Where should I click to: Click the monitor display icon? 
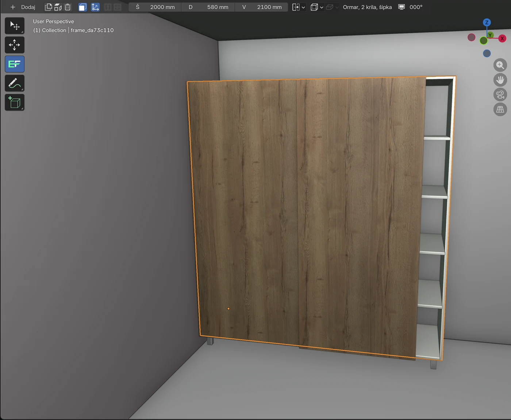click(x=401, y=7)
